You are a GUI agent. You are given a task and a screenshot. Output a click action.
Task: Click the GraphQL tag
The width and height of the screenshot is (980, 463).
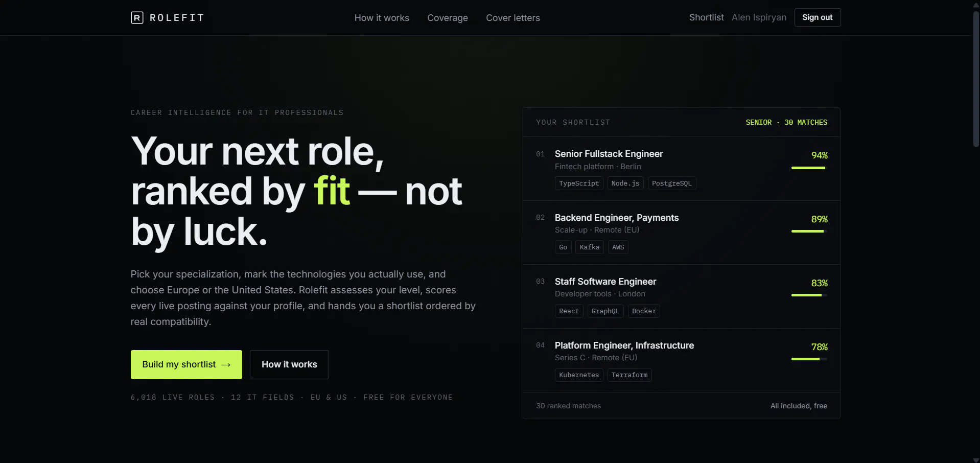click(605, 311)
